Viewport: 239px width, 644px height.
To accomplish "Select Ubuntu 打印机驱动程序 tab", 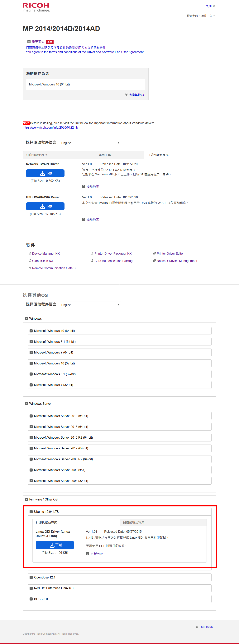I will [x=76, y=523].
